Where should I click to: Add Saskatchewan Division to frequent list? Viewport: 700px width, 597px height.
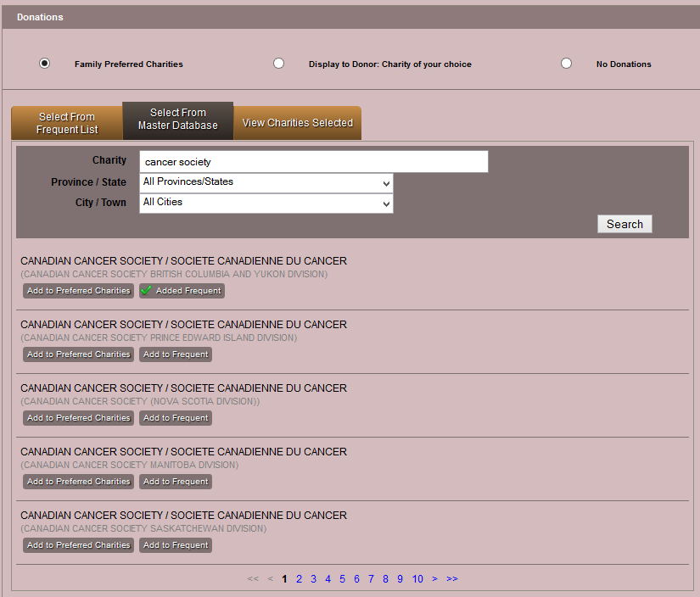tap(176, 545)
